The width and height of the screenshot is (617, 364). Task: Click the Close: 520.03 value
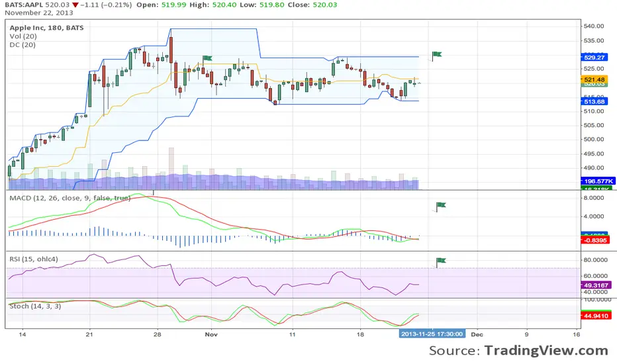pyautogui.click(x=312, y=5)
